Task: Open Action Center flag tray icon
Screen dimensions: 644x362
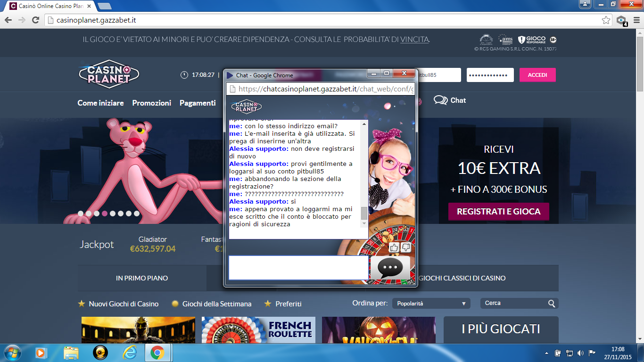Action: pyautogui.click(x=591, y=353)
